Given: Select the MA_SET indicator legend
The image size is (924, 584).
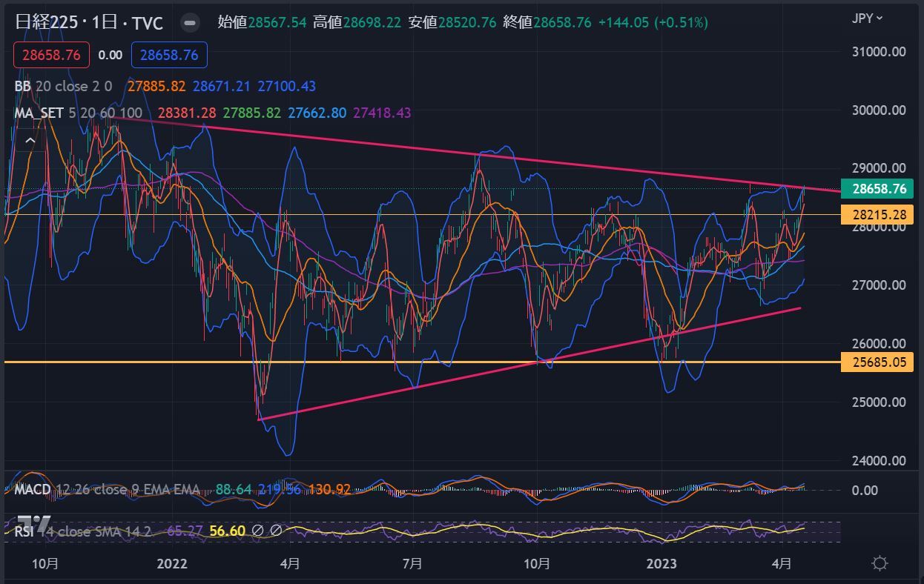Looking at the screenshot, I should [x=39, y=113].
